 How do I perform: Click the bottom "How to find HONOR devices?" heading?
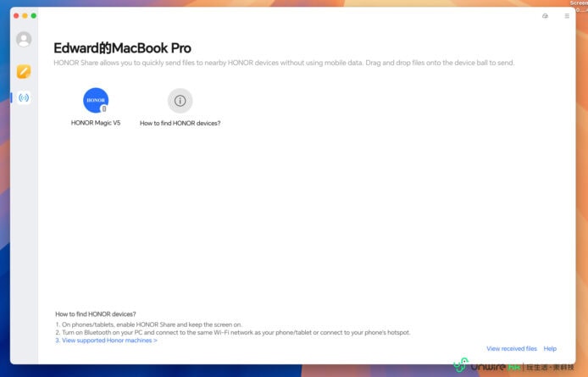tap(96, 313)
